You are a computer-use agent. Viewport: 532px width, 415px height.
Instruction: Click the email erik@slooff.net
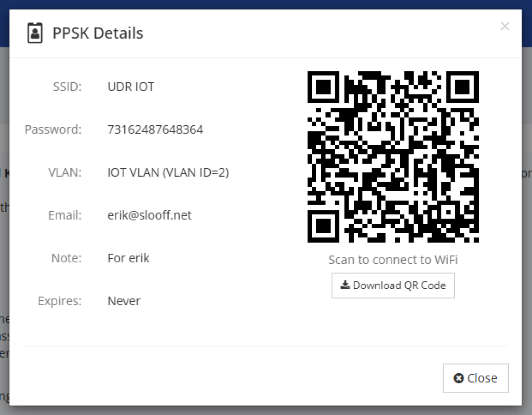(x=149, y=215)
